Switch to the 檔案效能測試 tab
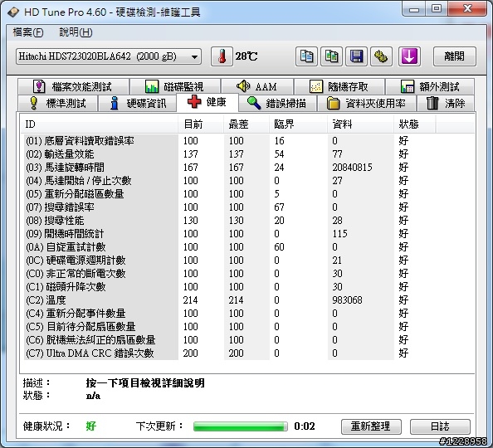Image resolution: width=493 pixels, height=448 pixels. [x=73, y=86]
